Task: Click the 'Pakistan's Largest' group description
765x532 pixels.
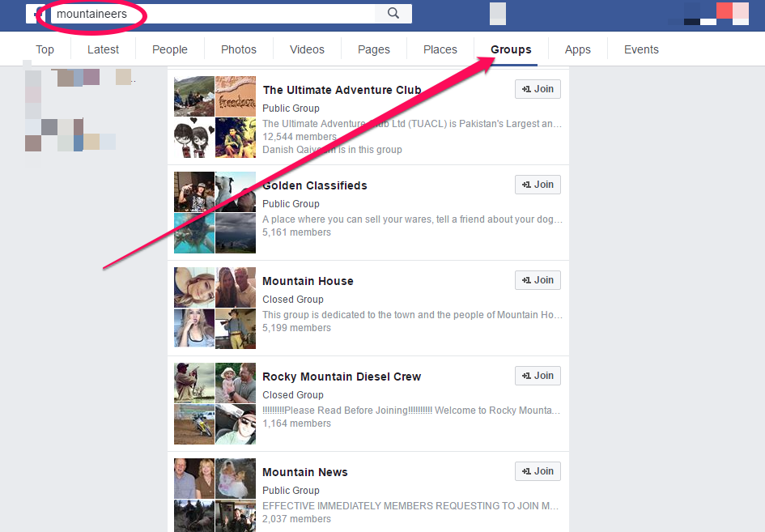Action: coord(412,124)
